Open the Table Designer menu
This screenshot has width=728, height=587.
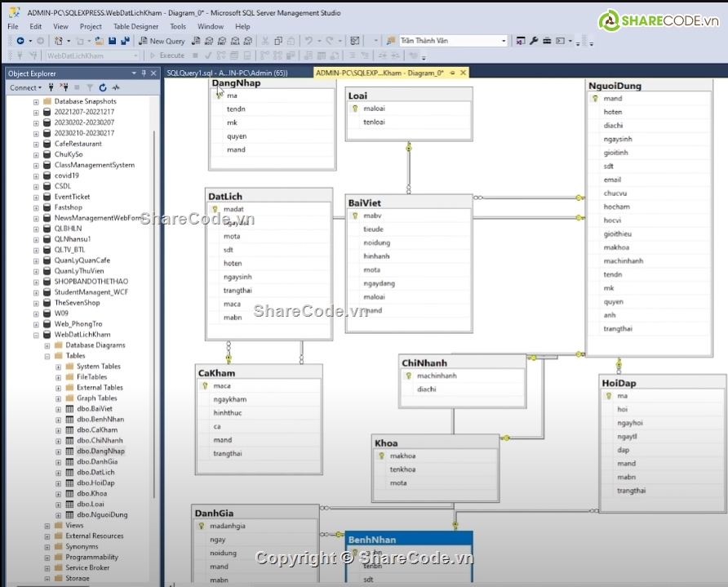point(135,26)
